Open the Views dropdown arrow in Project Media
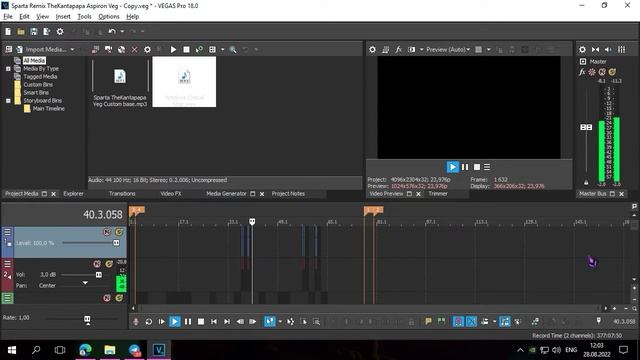Screen dimensions: 640x360 (x=222, y=49)
